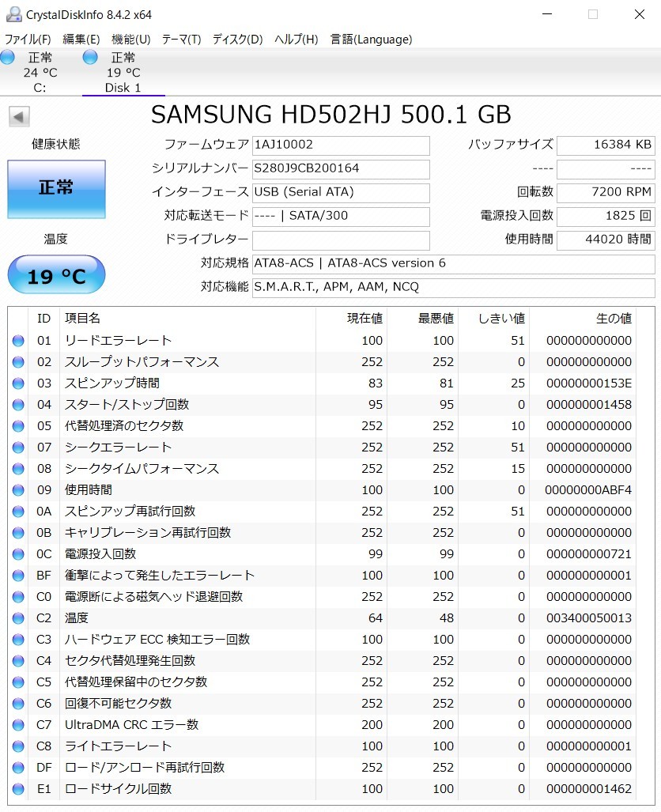
Task: Click status orb for 温度 C2 row
Action: click(x=18, y=618)
